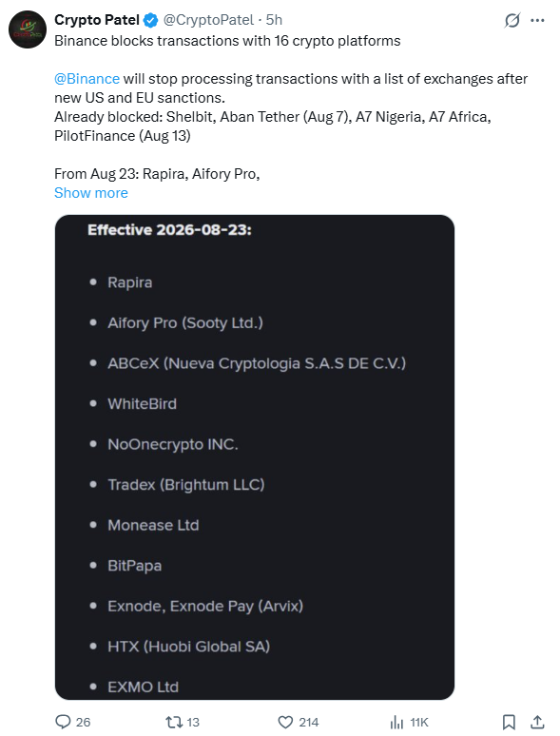Click the 13 reposts count
The height and width of the screenshot is (736, 560).
193,722
